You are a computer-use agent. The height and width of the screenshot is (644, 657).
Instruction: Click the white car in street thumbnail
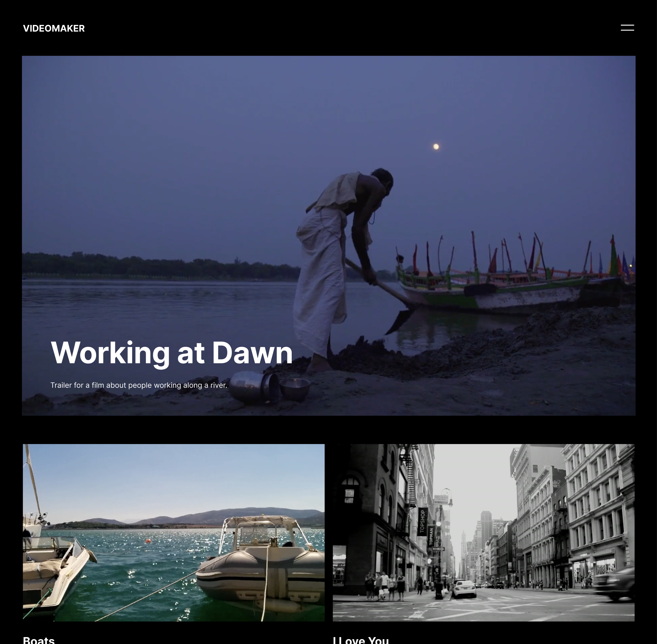coord(464,588)
